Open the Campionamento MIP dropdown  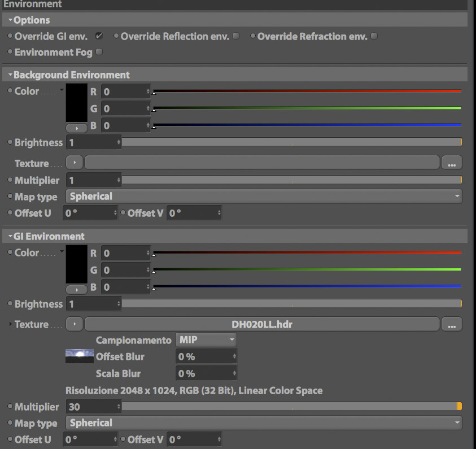(206, 339)
